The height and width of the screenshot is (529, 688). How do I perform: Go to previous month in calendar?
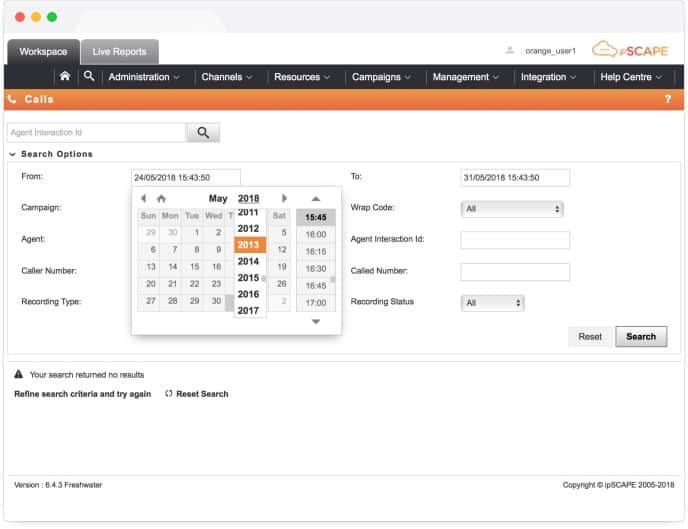[x=144, y=198]
